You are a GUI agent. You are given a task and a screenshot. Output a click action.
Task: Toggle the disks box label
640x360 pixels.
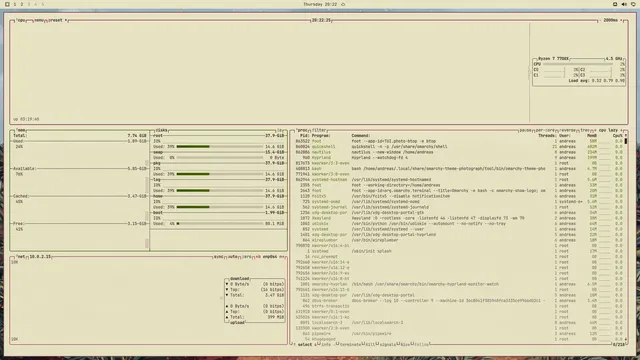[x=161, y=130]
